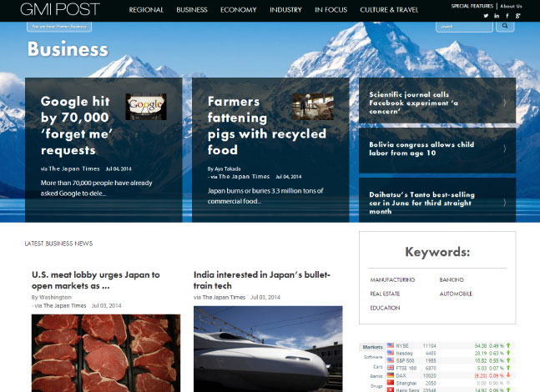Viewport: 540px width, 392px height.
Task: Open the Google logo thumbnail
Action: (146, 107)
